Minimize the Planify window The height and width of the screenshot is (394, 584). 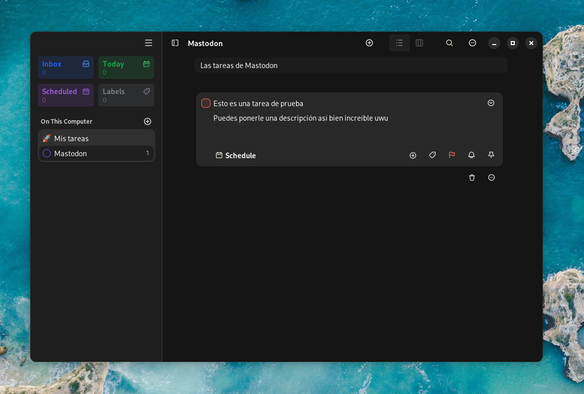point(494,43)
